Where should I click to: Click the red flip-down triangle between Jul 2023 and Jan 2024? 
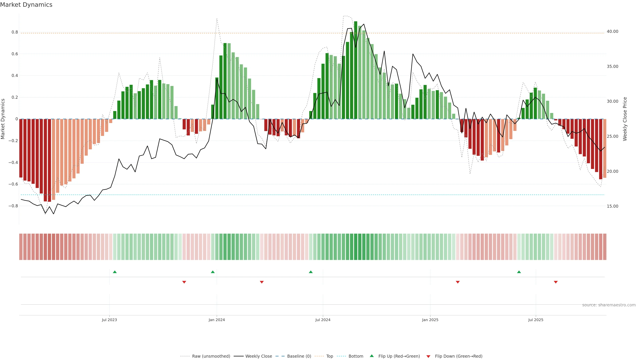coord(184,282)
